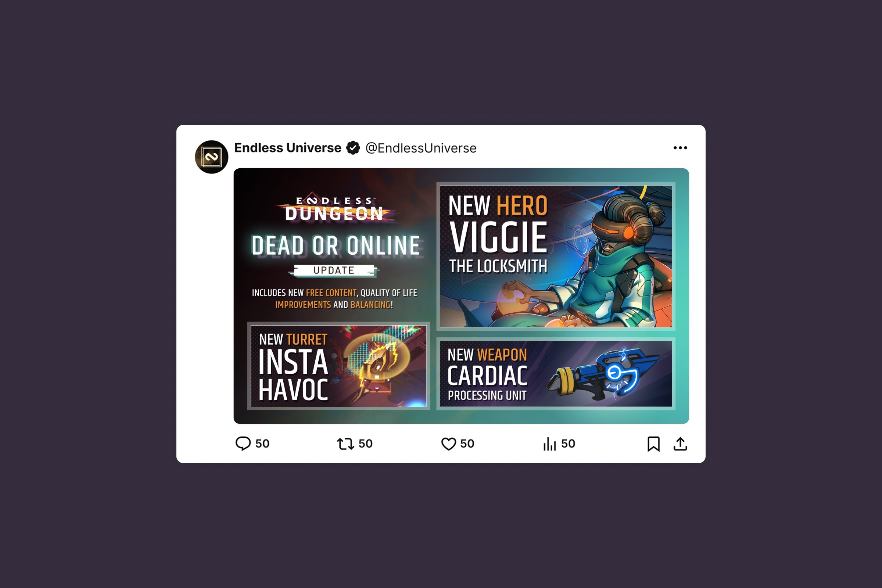Click the like count 50
882x588 pixels.
pos(467,444)
